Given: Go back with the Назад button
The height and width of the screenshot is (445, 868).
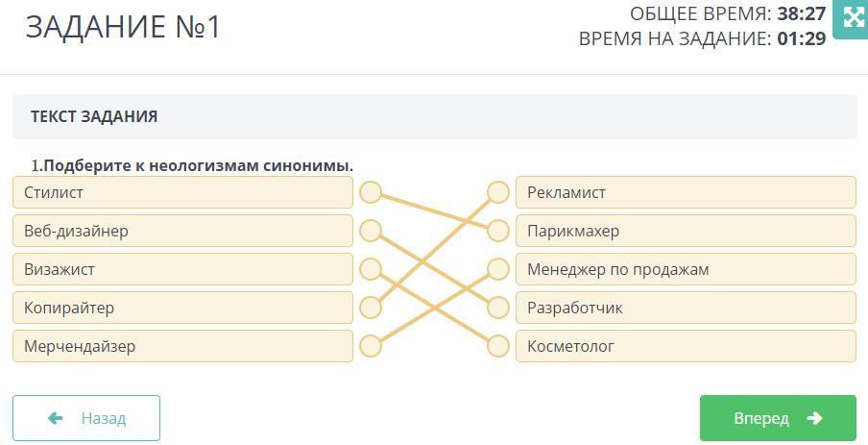Looking at the screenshot, I should [x=86, y=418].
